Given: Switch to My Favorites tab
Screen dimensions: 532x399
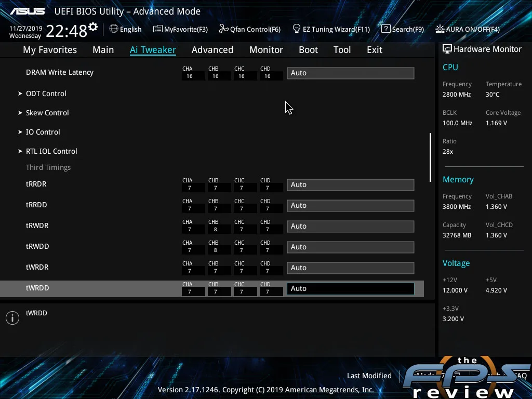Looking at the screenshot, I should 50,50.
